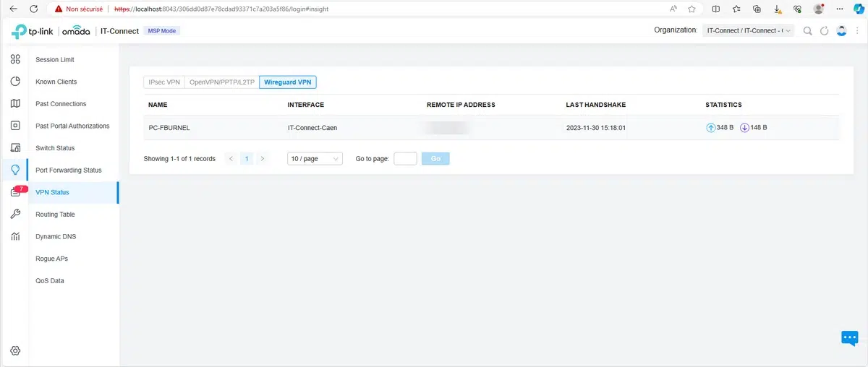Click the Go to page input field
Viewport: 868px width, 367px height.
coord(405,158)
